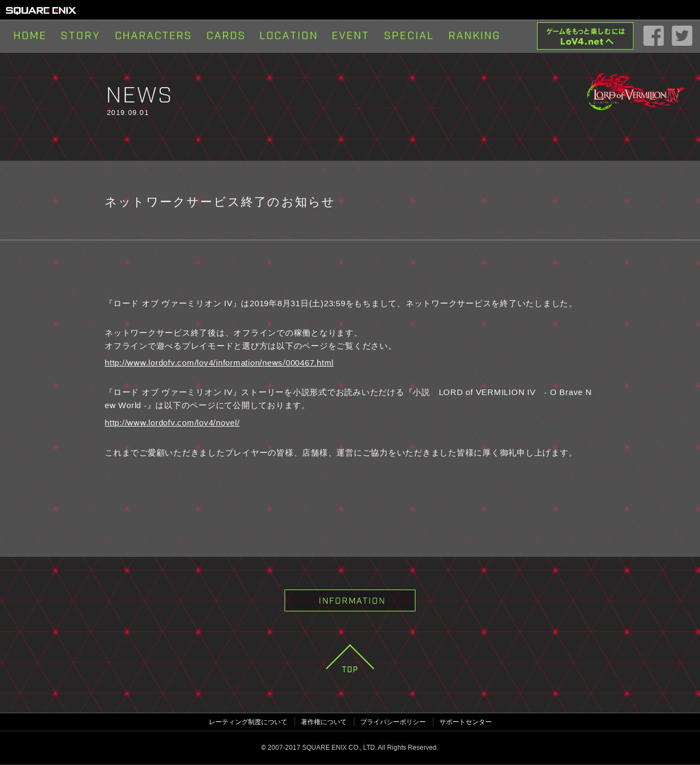Open the Facebook icon link
This screenshot has height=765, width=700.
pos(653,36)
